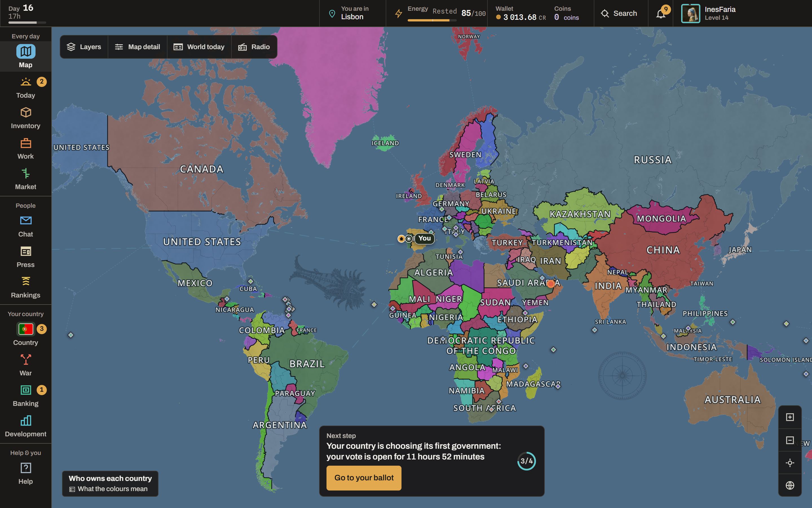Zoom in on the map
Screen dimensions: 812x508
click(x=790, y=417)
